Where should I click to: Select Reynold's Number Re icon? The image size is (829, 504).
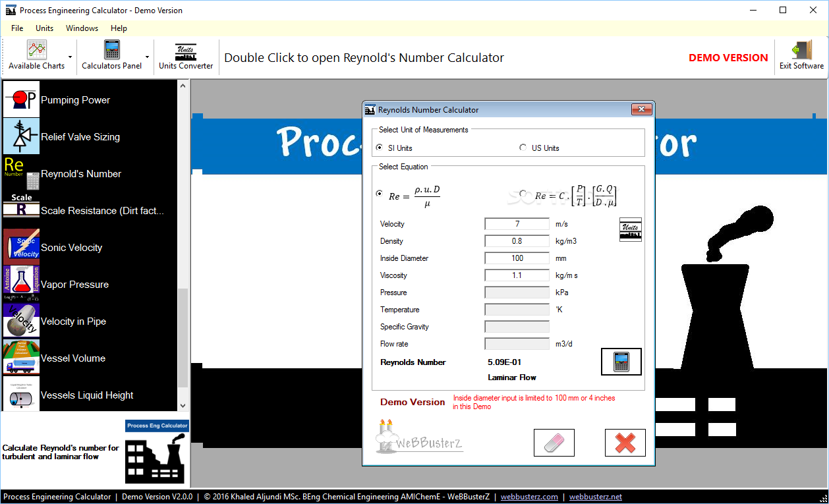coord(22,174)
